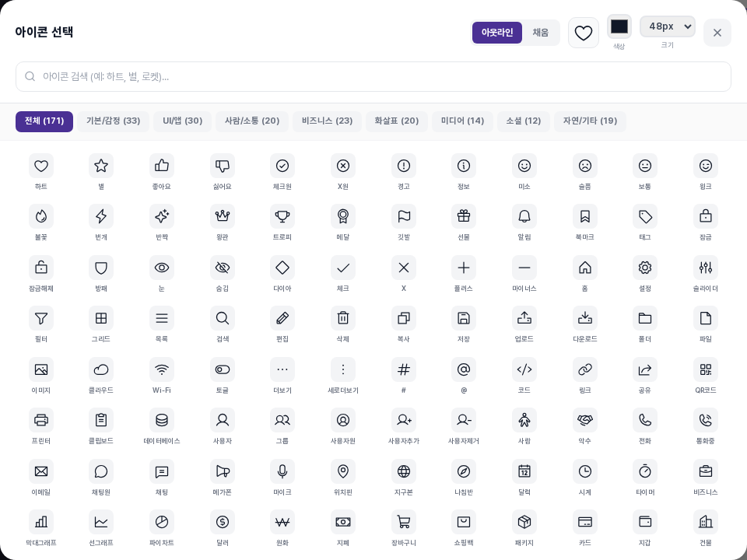Filter by 비즈니스 (23) category
Image resolution: width=747 pixels, height=560 pixels.
point(328,121)
